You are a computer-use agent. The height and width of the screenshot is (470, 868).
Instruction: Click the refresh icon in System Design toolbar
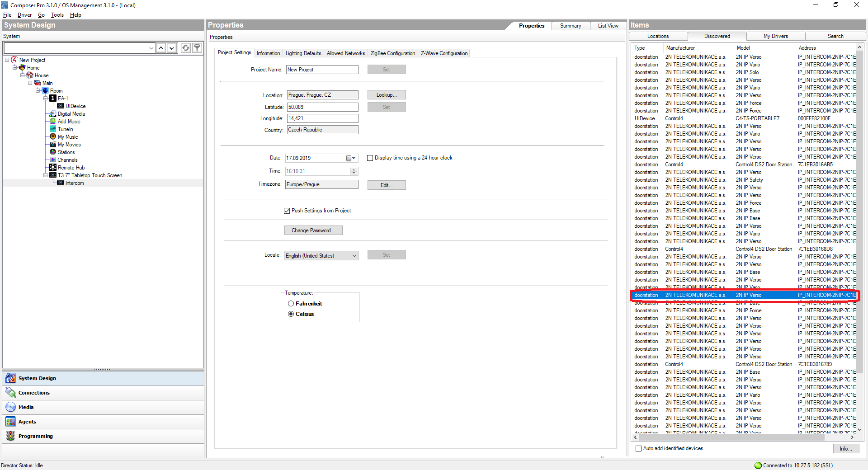pyautogui.click(x=185, y=48)
